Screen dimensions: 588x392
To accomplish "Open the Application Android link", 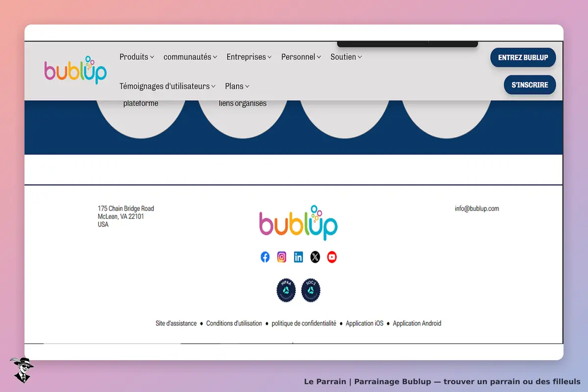I will (x=417, y=323).
